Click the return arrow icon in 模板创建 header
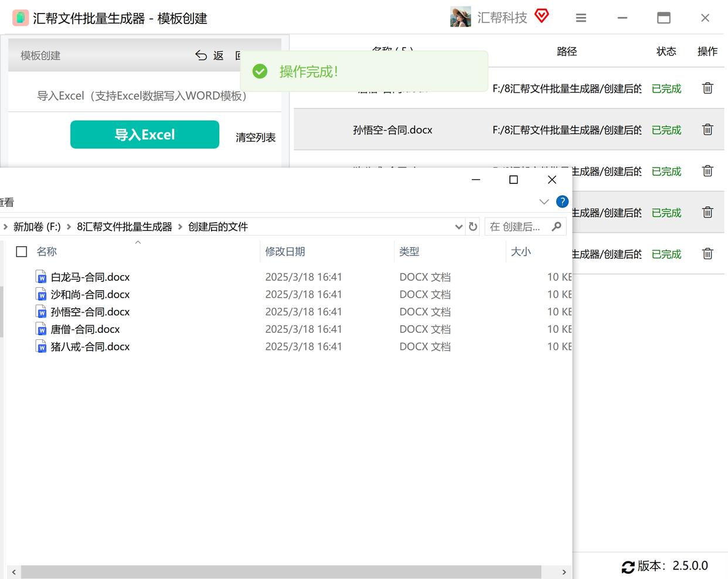The width and height of the screenshot is (728, 579). [x=201, y=55]
